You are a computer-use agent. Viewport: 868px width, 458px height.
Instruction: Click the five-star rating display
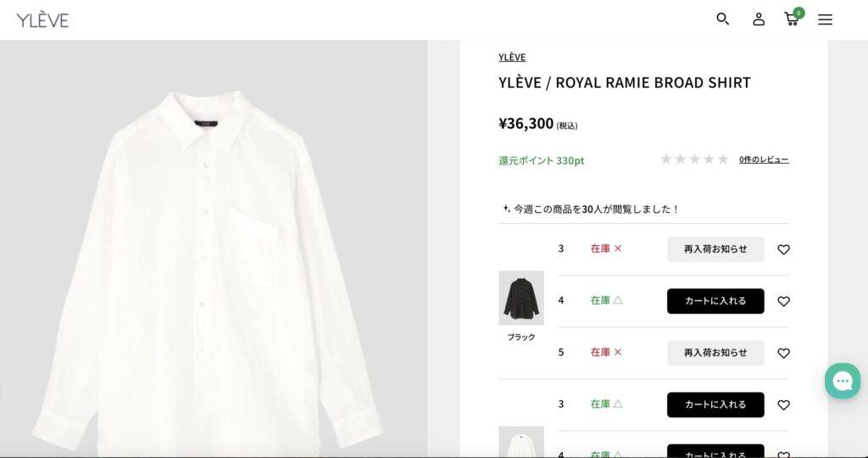[694, 159]
